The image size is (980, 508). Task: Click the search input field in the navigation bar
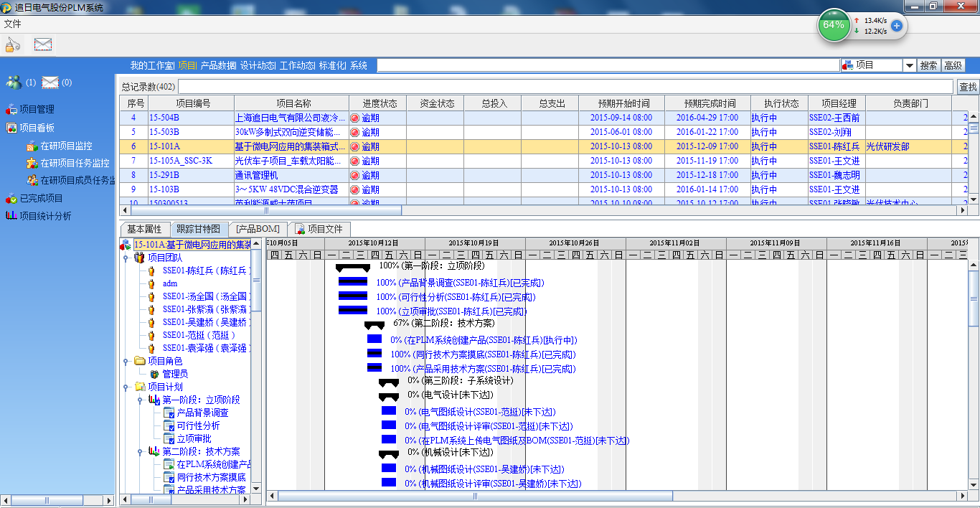pos(608,65)
